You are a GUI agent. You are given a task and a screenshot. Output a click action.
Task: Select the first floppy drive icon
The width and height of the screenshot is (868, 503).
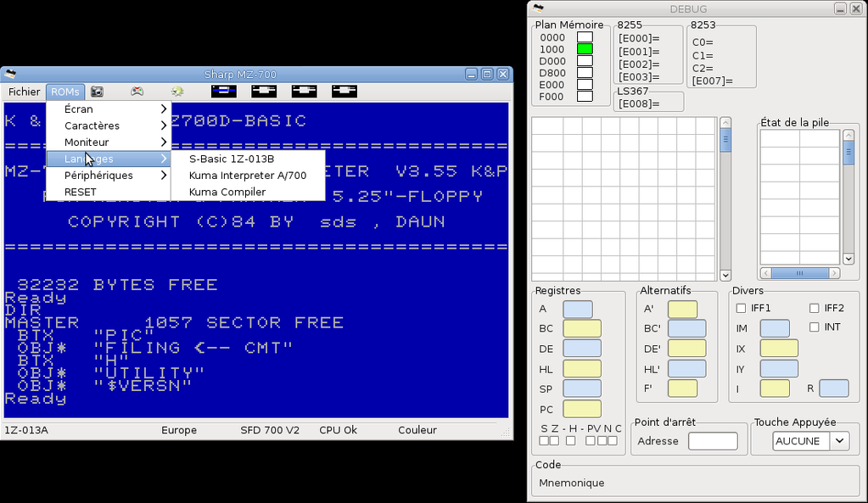(223, 91)
